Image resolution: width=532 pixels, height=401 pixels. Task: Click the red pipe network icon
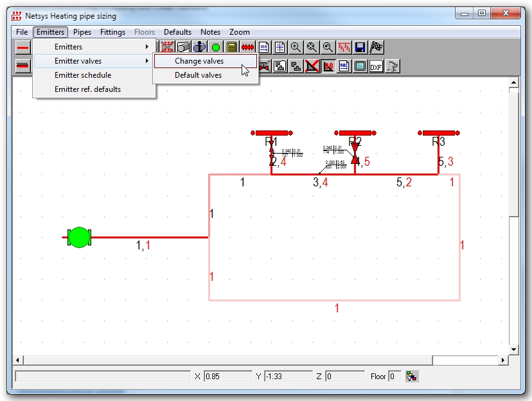[344, 47]
